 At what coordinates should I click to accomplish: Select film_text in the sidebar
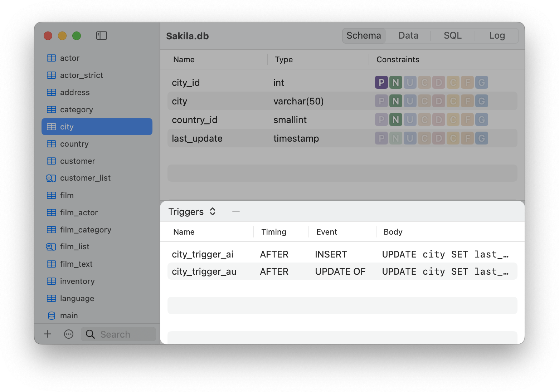(x=97, y=264)
